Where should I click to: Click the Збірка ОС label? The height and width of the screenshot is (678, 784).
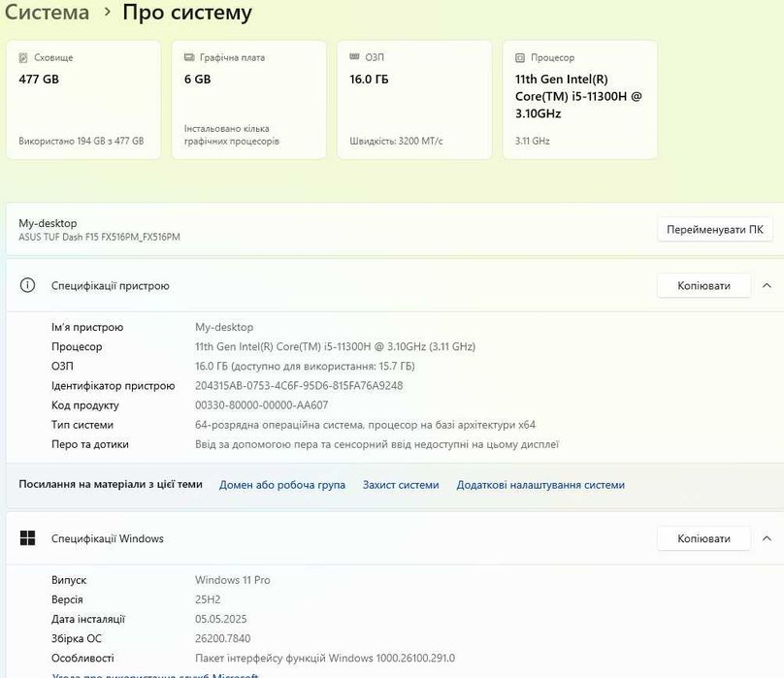point(77,638)
